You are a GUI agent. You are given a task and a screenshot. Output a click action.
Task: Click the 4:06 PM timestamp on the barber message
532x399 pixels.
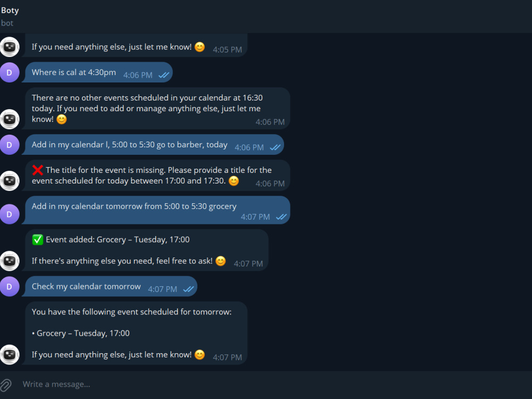coord(249,147)
